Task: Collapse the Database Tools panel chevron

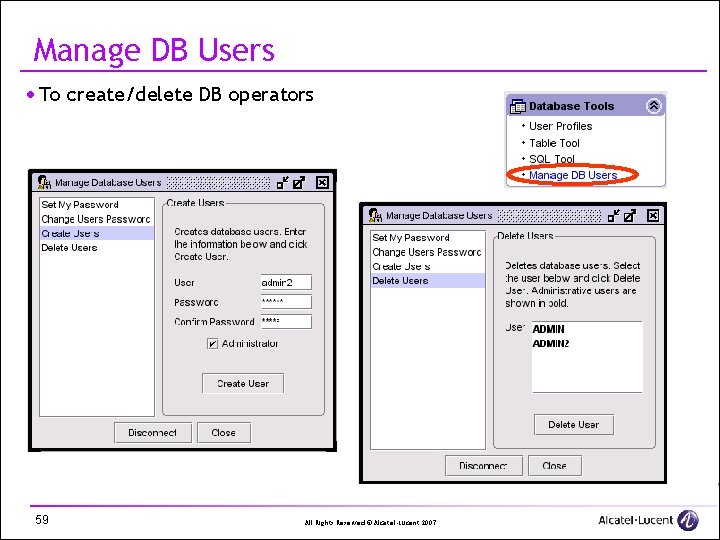Action: pyautogui.click(x=653, y=106)
